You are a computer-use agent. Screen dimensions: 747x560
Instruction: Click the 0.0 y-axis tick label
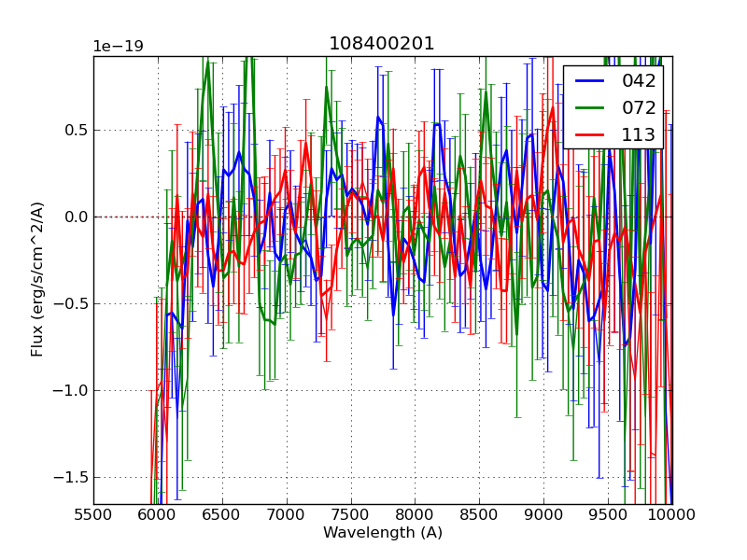click(73, 217)
